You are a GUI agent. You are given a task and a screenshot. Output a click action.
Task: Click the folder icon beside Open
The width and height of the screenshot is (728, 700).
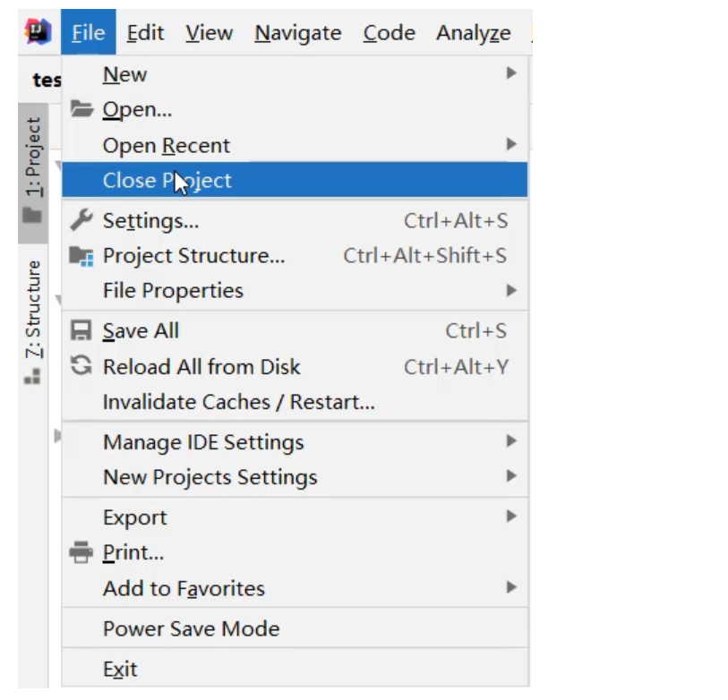click(81, 110)
